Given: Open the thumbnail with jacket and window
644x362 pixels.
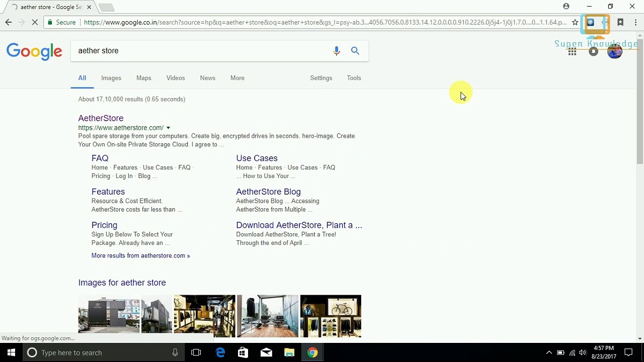Looking at the screenshot, I should (268, 316).
